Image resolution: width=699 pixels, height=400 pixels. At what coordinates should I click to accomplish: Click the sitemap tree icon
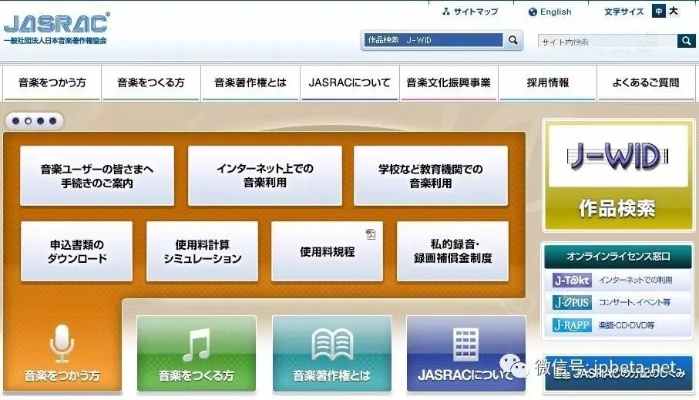(446, 12)
